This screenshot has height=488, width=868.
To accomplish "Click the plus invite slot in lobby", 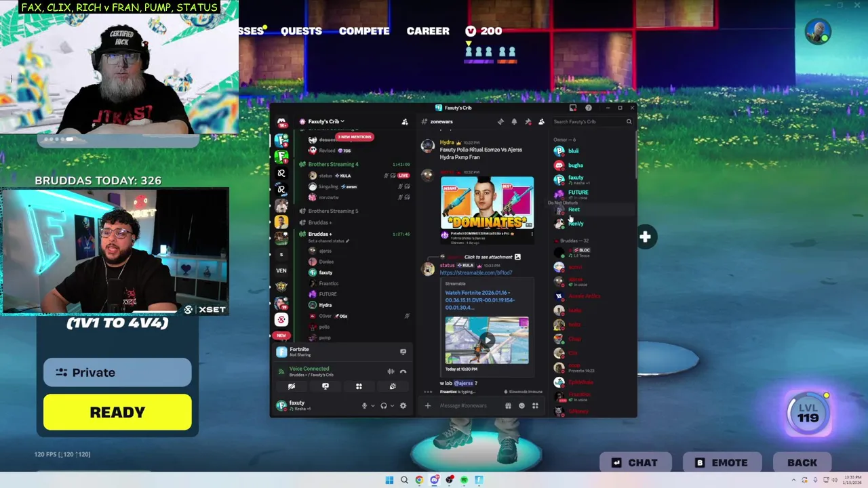I will [645, 237].
